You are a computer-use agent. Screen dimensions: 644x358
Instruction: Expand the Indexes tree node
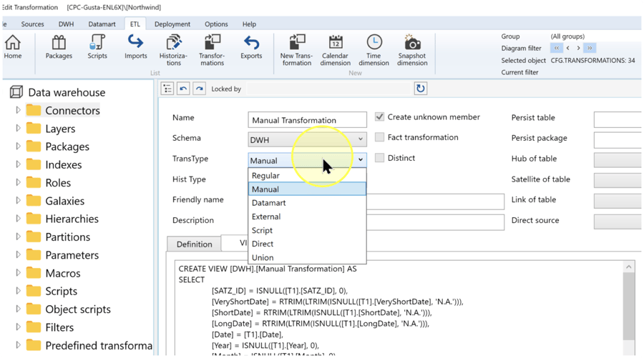click(x=18, y=164)
